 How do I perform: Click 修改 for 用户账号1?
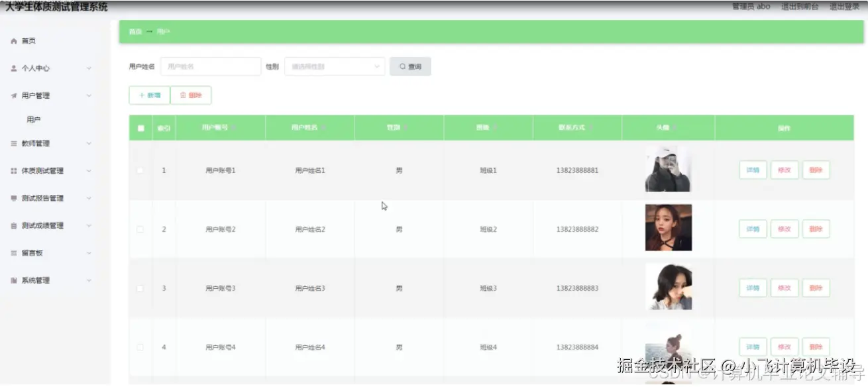point(785,170)
